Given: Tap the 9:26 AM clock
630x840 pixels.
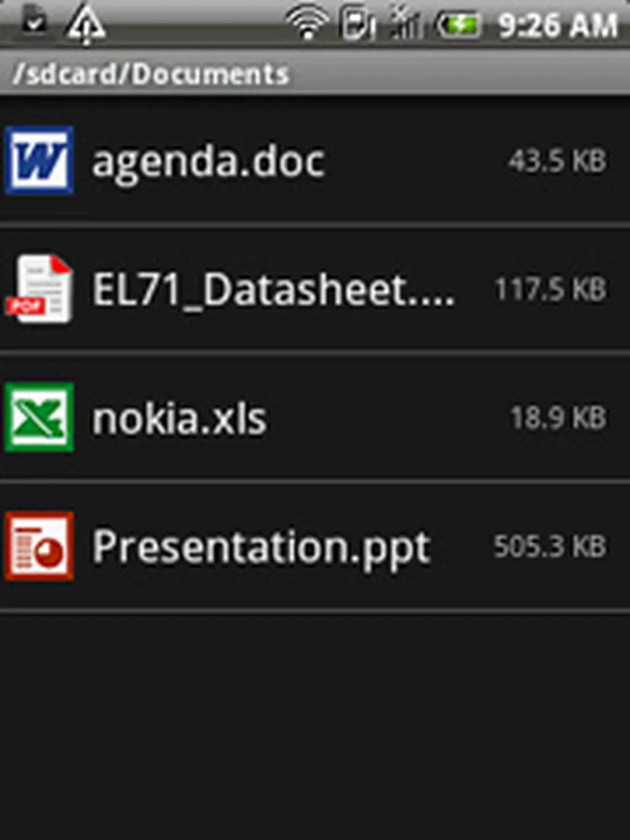Looking at the screenshot, I should 557,26.
